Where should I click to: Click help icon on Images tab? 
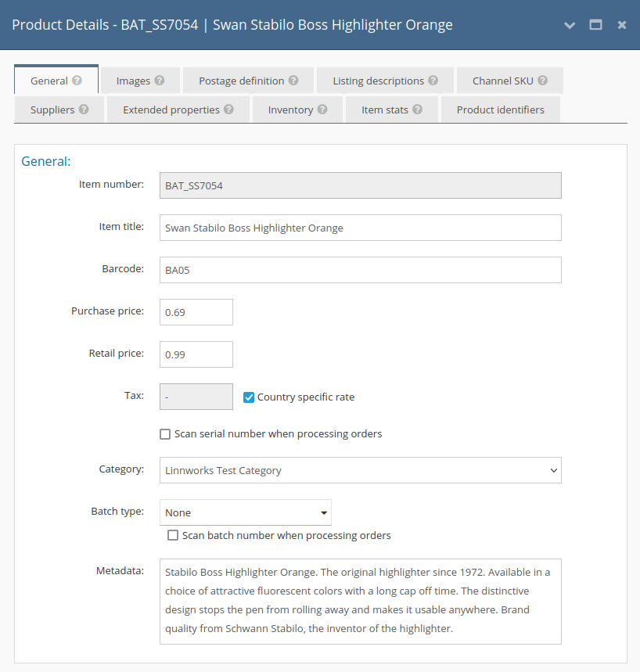(x=160, y=81)
